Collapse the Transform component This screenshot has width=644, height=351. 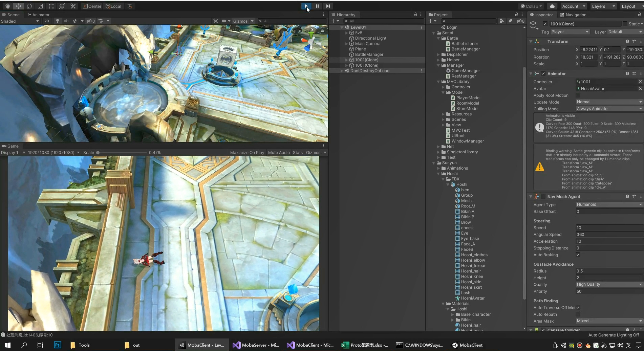click(x=531, y=41)
